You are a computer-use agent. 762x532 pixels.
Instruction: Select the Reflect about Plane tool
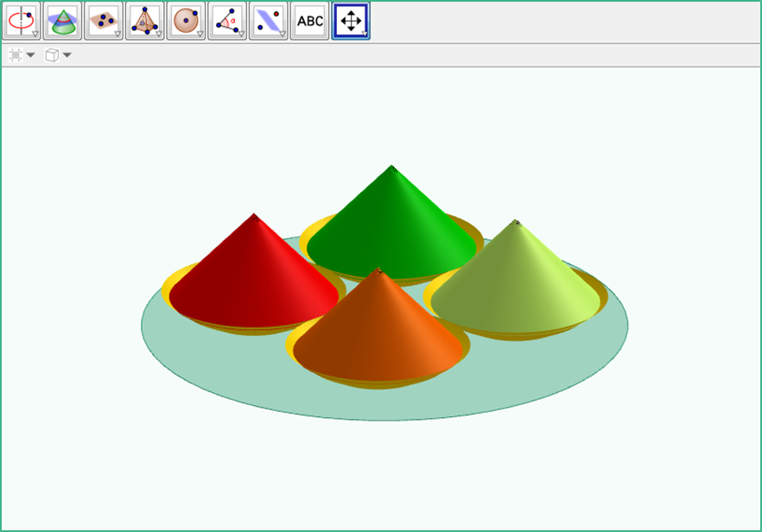point(268,21)
